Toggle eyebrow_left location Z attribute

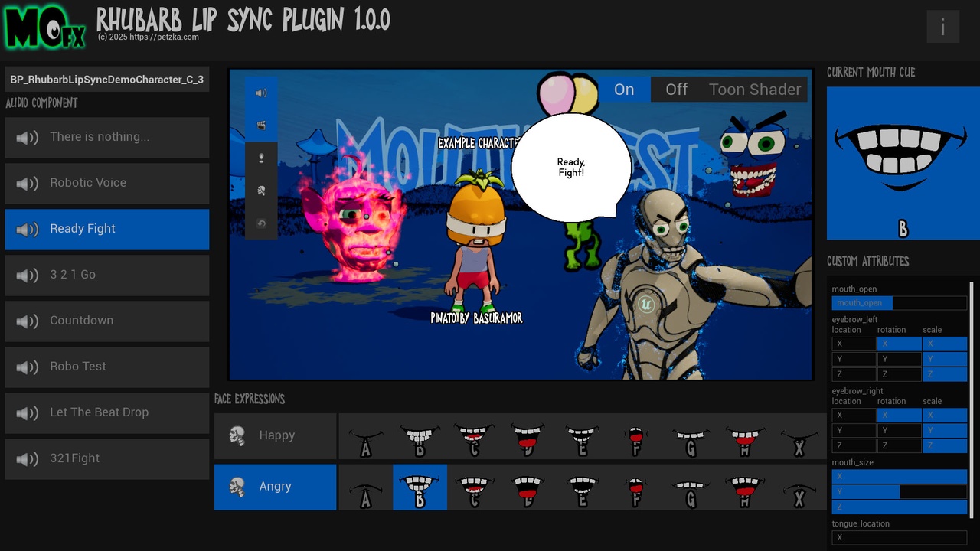854,374
